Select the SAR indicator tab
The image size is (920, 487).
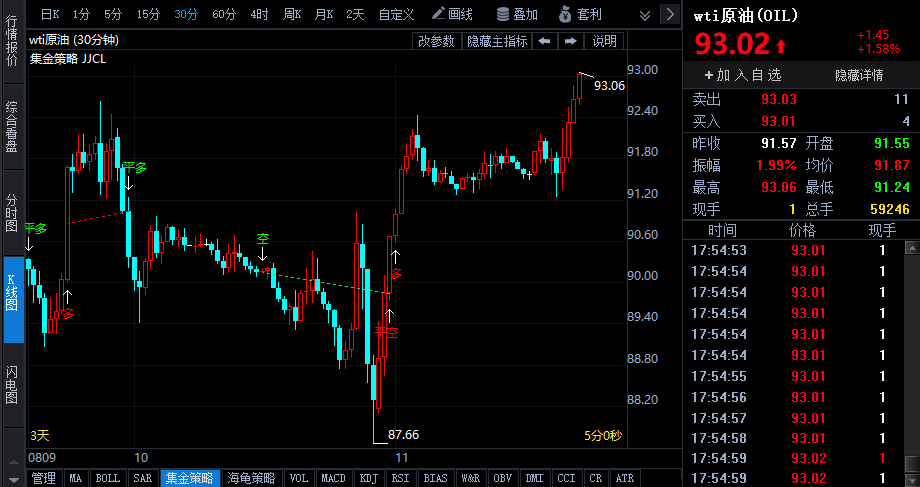pos(143,478)
